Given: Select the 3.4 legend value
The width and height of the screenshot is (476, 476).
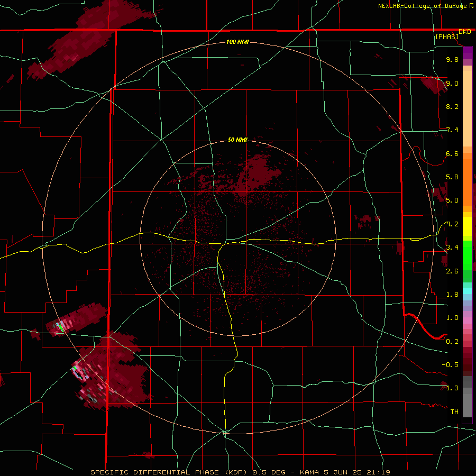Looking at the screenshot, I should click(x=452, y=248).
